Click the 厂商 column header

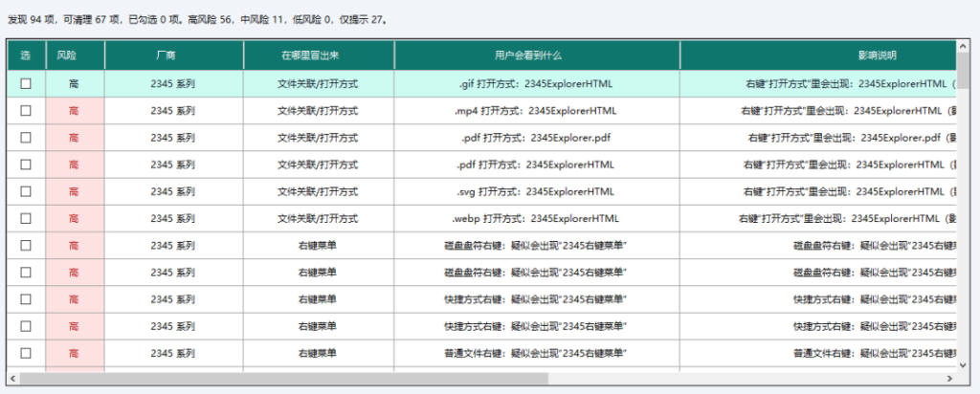174,55
